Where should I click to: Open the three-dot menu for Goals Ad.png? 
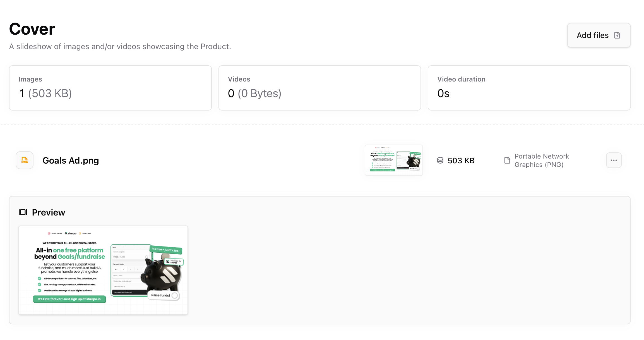tap(614, 160)
